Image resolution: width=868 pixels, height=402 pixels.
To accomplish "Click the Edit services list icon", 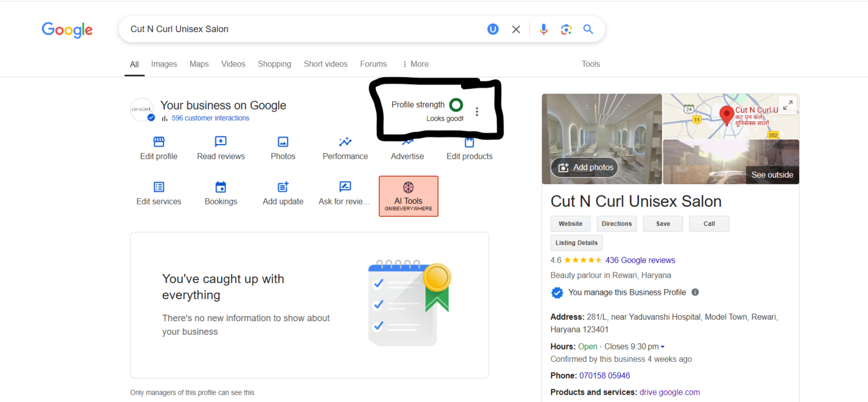I will tap(159, 187).
